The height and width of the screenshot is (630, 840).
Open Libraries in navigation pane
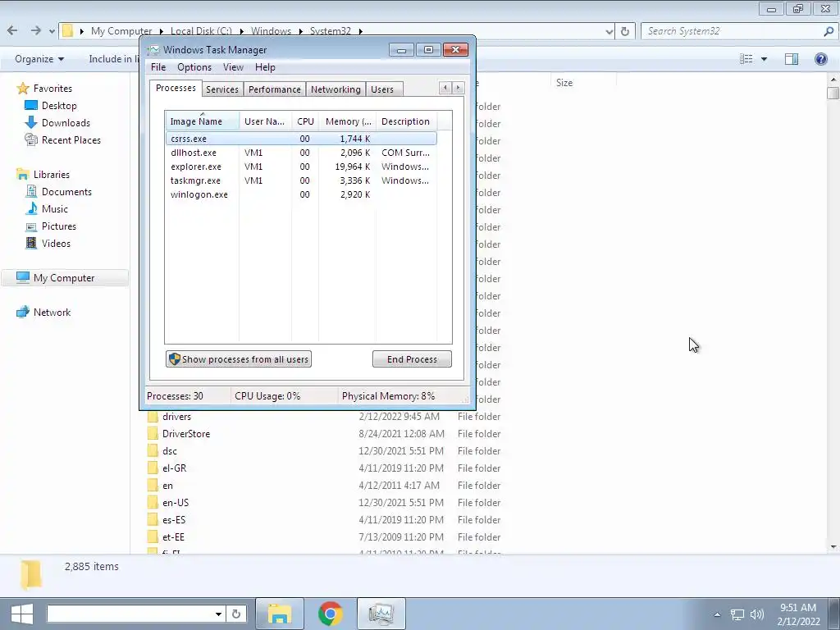tap(52, 175)
